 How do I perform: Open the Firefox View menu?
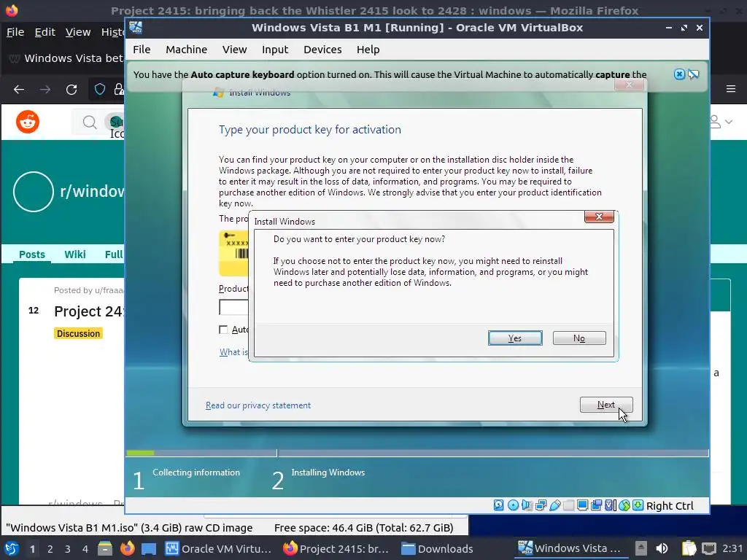(78, 32)
